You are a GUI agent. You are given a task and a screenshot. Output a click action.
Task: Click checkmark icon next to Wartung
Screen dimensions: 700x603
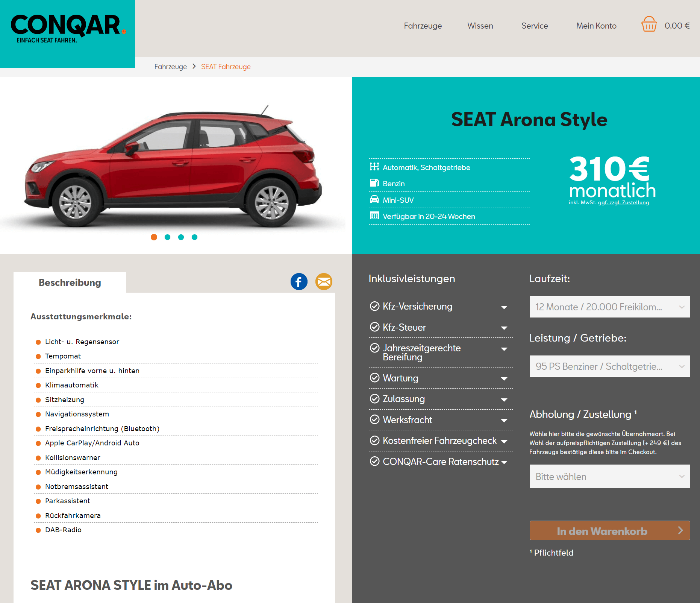pyautogui.click(x=374, y=378)
